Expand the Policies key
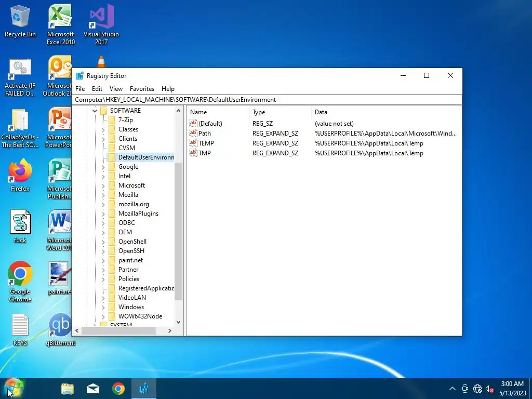The height and width of the screenshot is (399, 532). [103, 279]
